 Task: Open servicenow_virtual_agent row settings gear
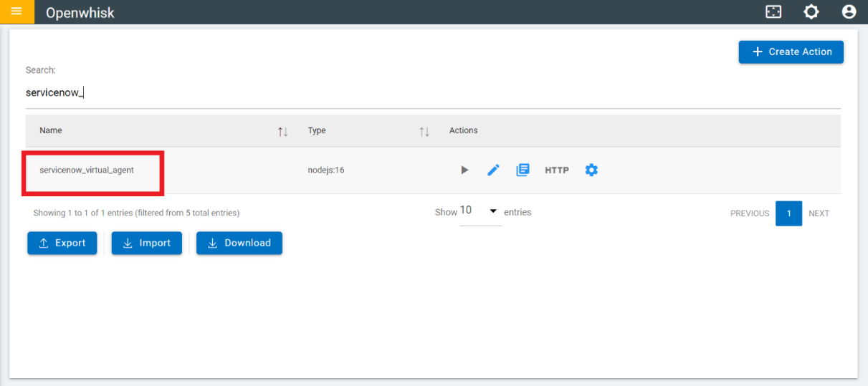[591, 170]
